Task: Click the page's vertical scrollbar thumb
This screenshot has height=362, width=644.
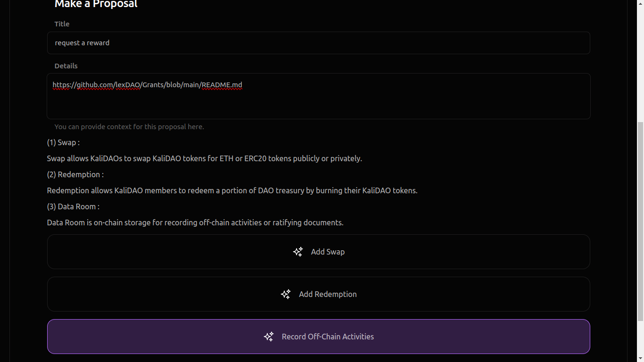Action: point(640,222)
